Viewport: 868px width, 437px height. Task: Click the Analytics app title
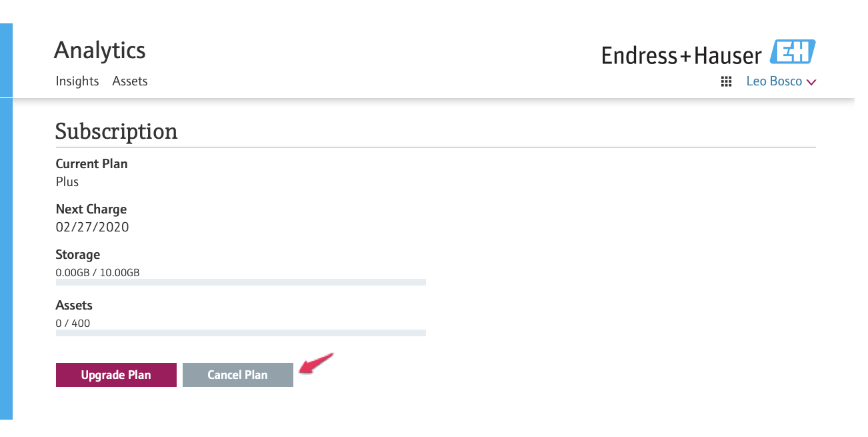pos(100,50)
